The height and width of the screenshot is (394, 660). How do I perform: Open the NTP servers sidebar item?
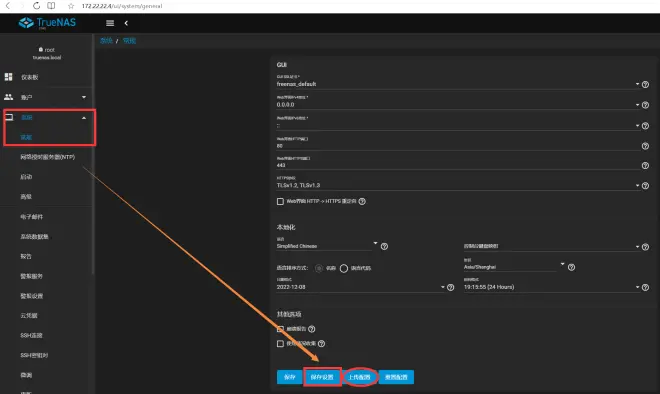click(x=48, y=157)
